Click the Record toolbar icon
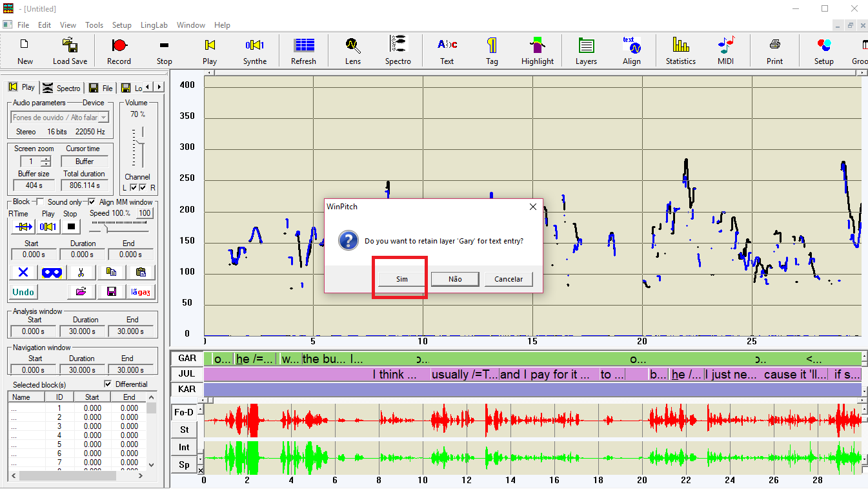The width and height of the screenshot is (868, 489). (119, 50)
